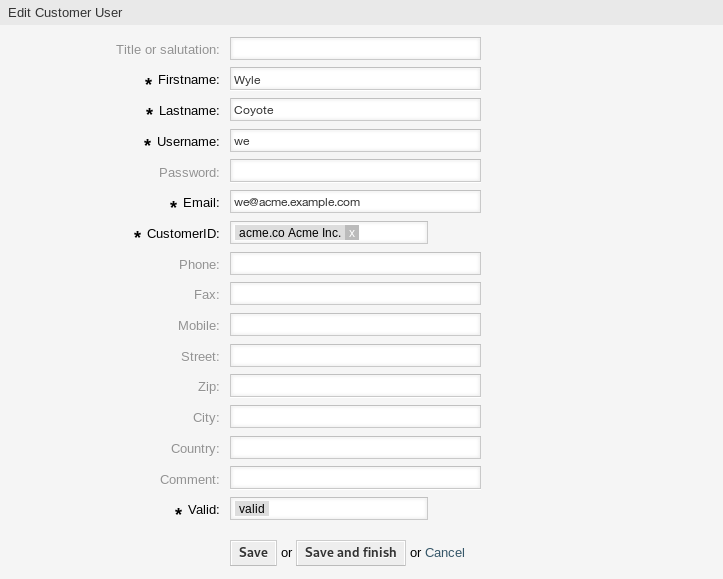723x579 pixels.
Task: Click the Zip label
Action: (208, 387)
